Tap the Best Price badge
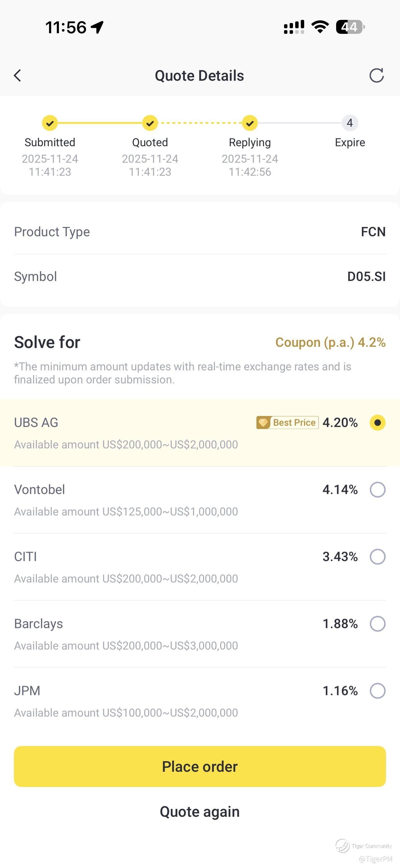 287,423
